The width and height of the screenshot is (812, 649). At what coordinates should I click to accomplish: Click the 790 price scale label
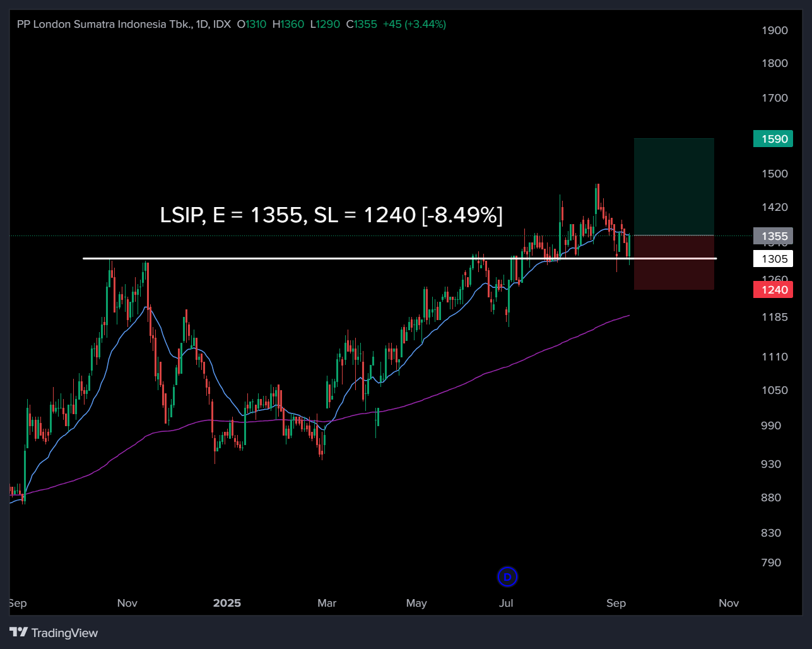(x=771, y=563)
